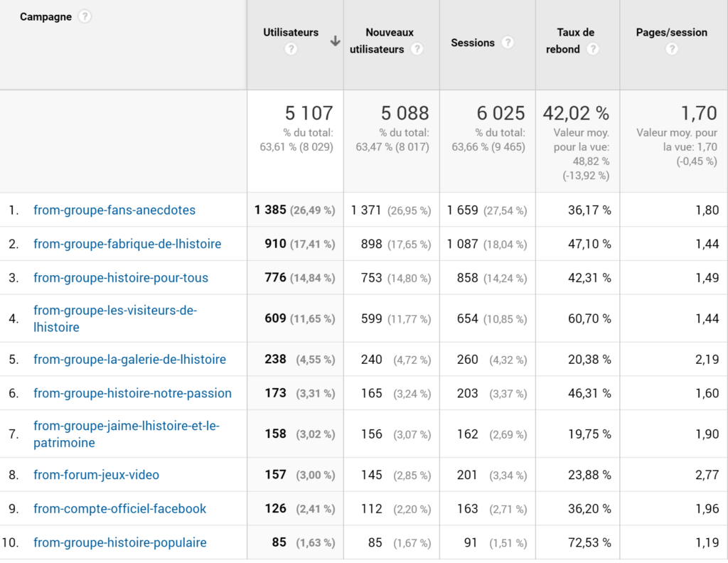Image resolution: width=728 pixels, height=563 pixels.
Task: Select bounce rate 20,38 %
Action: (589, 360)
